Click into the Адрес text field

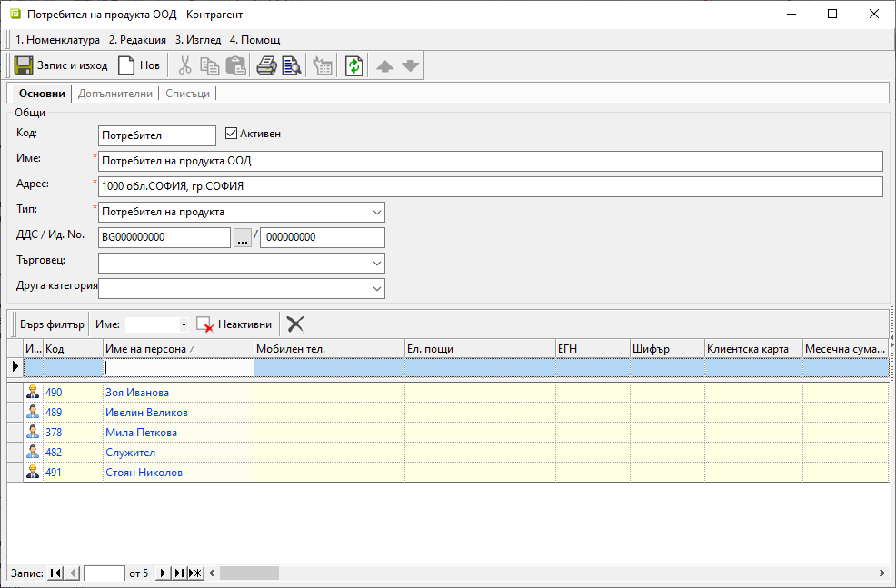[x=491, y=187]
